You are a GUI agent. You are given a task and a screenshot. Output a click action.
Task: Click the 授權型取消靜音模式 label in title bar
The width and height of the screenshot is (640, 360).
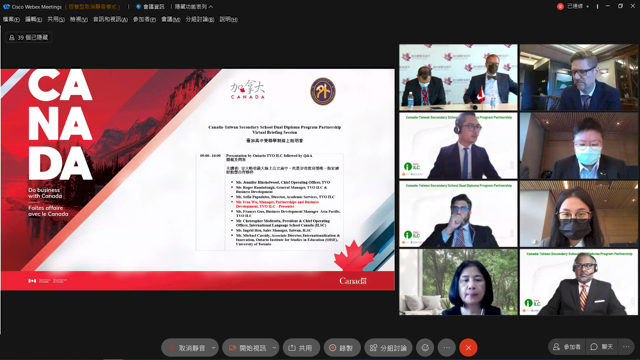click(93, 7)
